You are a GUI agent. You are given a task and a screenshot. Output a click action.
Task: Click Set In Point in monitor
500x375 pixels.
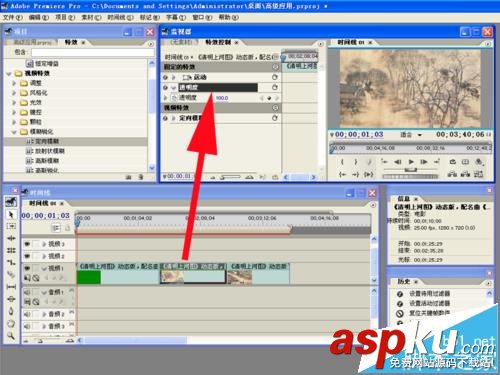pyautogui.click(x=342, y=162)
